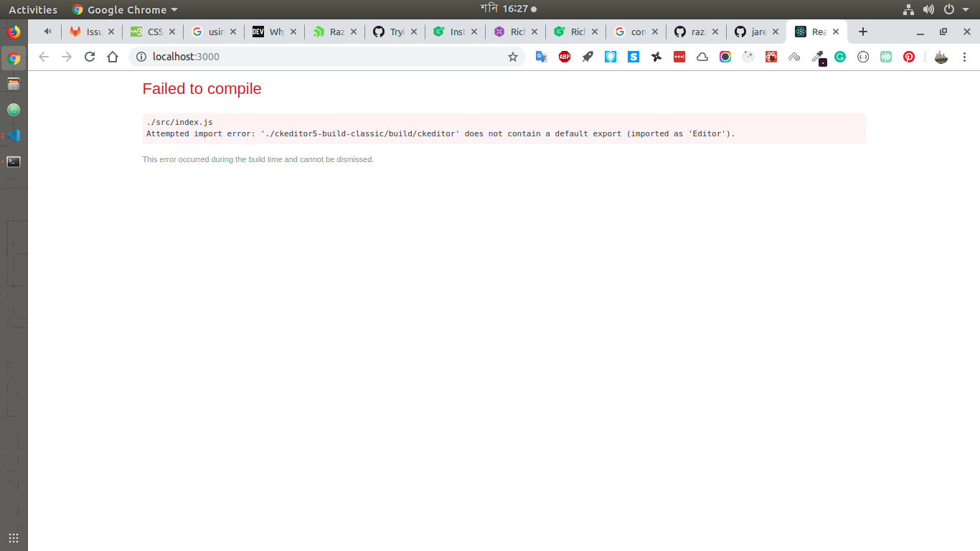The height and width of the screenshot is (551, 980).
Task: Bookmark this page via the star icon
Action: tap(513, 57)
